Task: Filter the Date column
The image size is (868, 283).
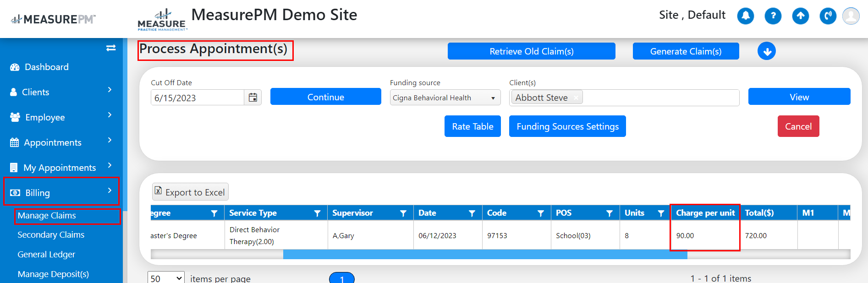Action: point(472,213)
